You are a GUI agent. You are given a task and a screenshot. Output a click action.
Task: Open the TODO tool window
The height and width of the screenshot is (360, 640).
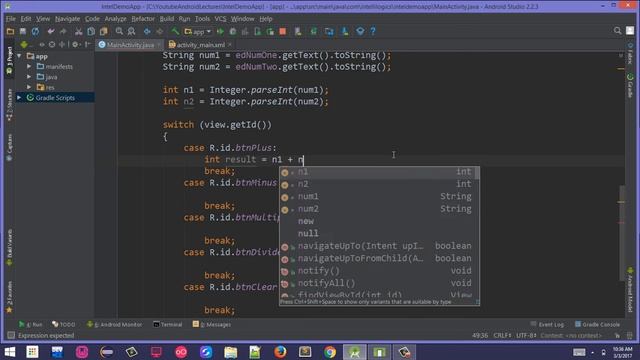click(64, 324)
